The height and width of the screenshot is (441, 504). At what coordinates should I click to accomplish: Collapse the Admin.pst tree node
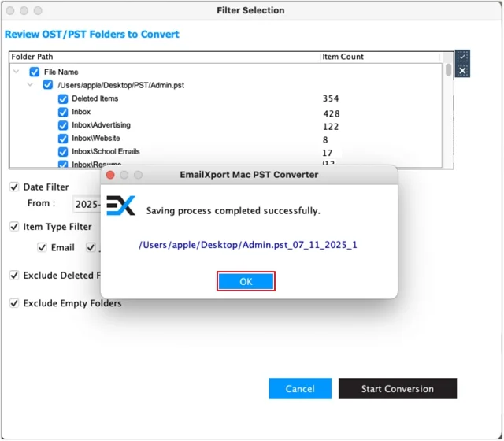coord(30,84)
